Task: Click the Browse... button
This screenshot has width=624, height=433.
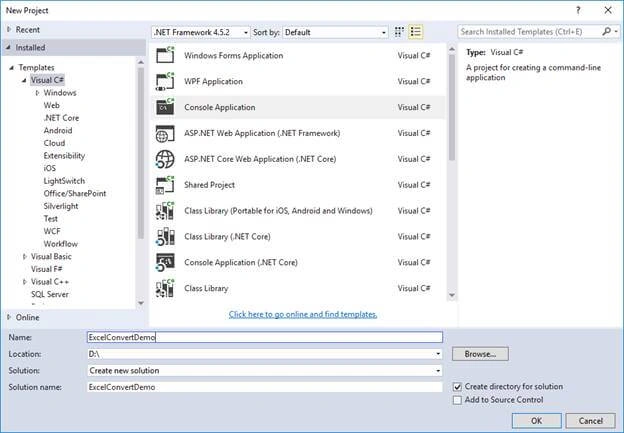Action: coord(480,354)
